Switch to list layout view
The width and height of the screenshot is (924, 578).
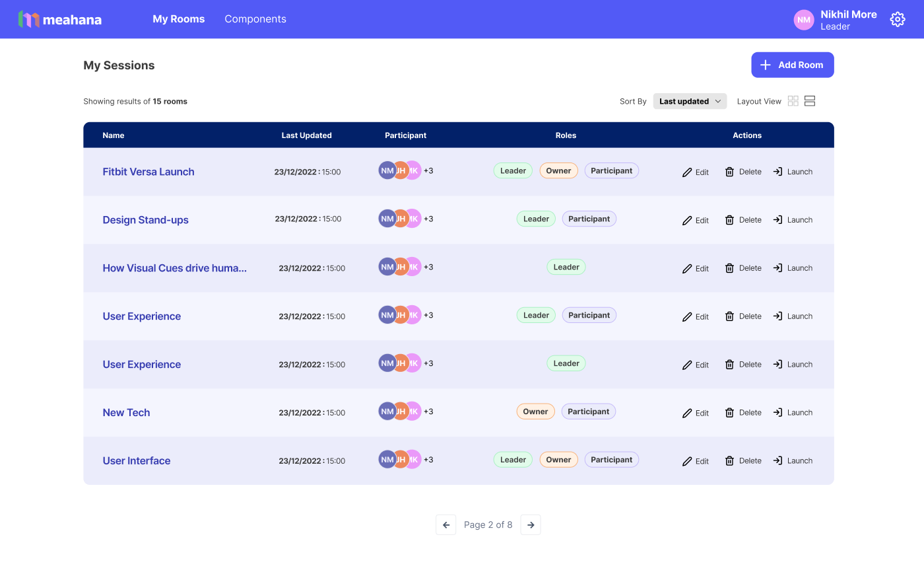click(810, 101)
